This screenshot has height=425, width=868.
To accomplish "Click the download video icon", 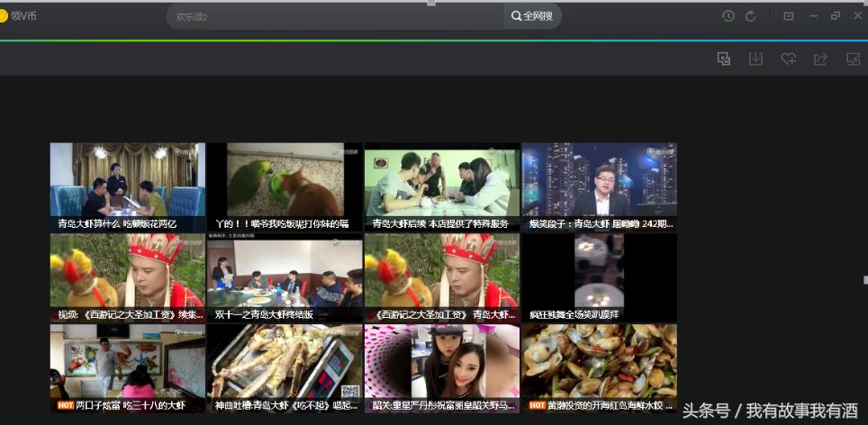I will point(755,59).
